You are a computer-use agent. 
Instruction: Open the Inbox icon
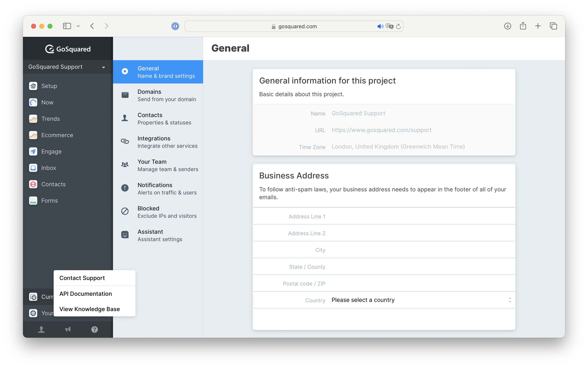tap(33, 168)
